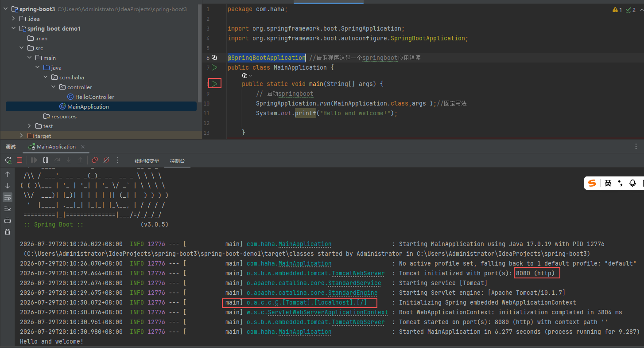Open the View Breakpoints dialog
This screenshot has width=644, height=348.
tap(95, 160)
